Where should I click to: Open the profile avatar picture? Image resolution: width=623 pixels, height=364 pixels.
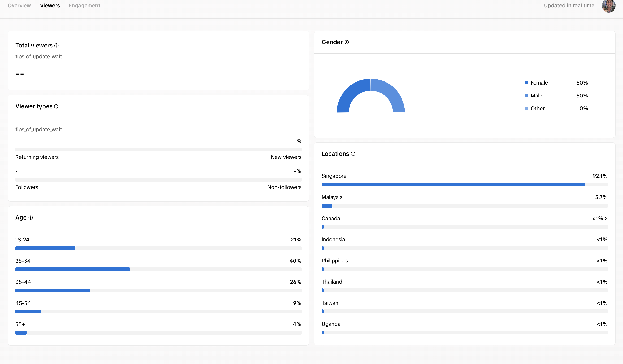pyautogui.click(x=609, y=6)
